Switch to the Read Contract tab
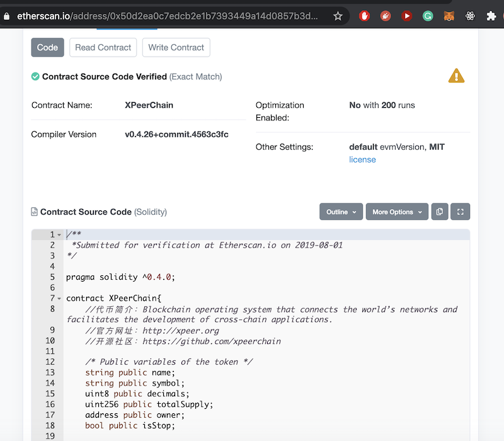 click(x=103, y=47)
